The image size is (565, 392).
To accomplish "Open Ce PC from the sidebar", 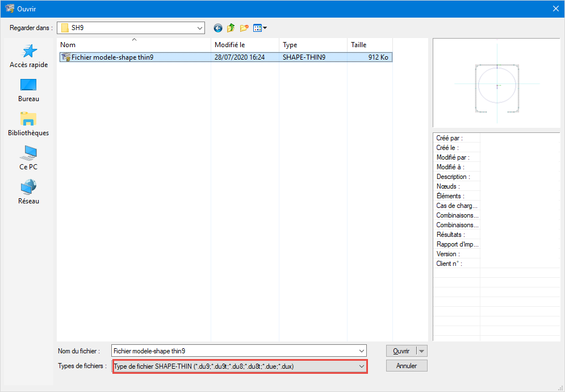I will point(28,157).
